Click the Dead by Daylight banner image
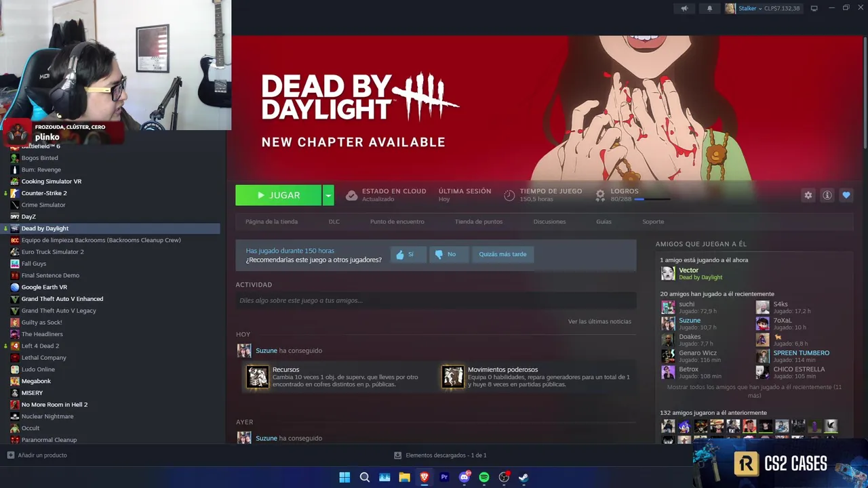The image size is (868, 488). click(x=547, y=108)
